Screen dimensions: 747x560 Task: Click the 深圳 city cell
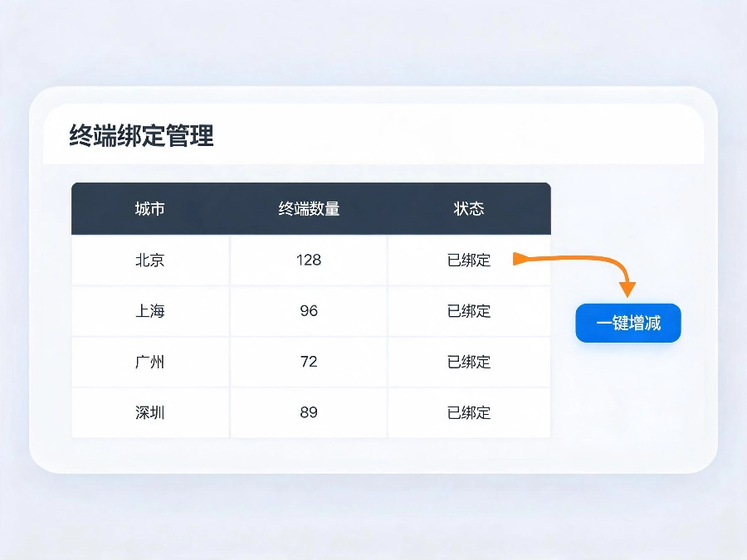(150, 412)
